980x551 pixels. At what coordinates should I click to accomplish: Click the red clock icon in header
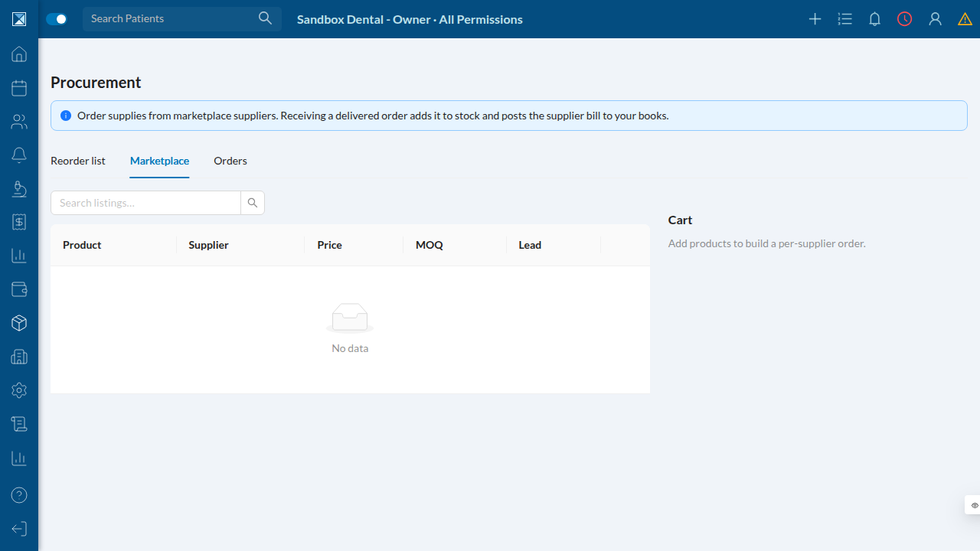(905, 19)
